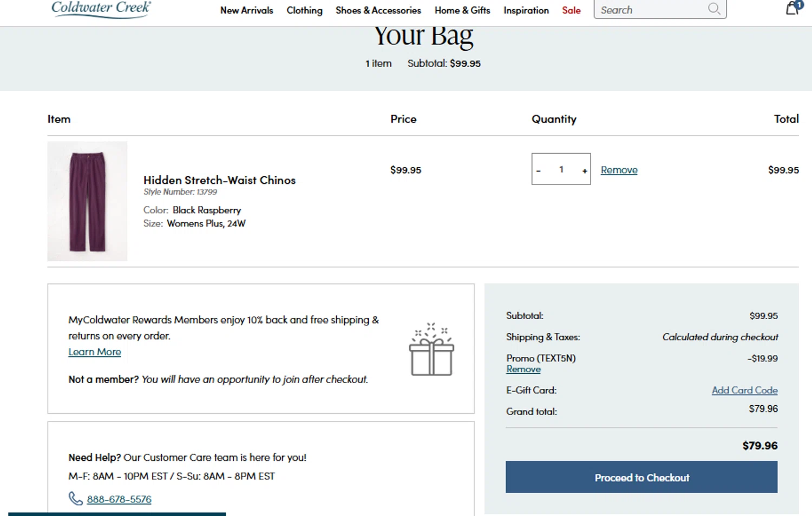Viewport: 812px width, 516px height.
Task: Click the phone icon beside 888-678-5576
Action: (75, 498)
